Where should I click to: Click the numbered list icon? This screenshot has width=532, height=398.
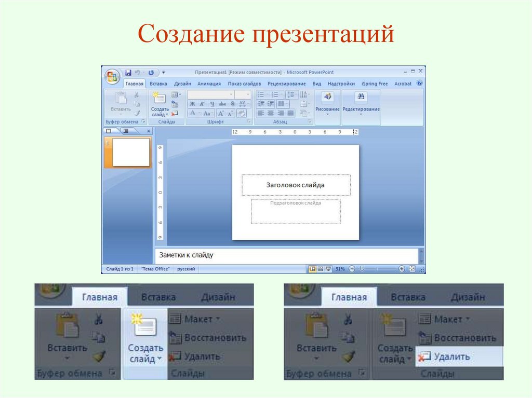click(276, 94)
